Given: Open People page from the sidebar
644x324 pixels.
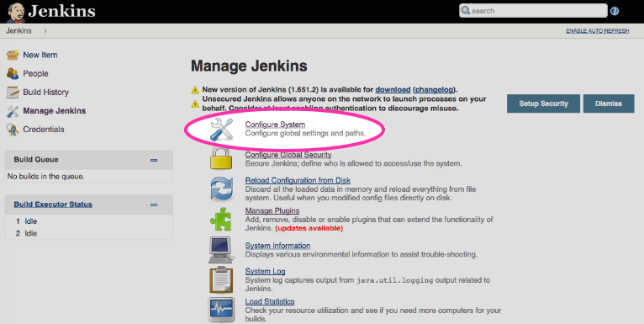Looking at the screenshot, I should (35, 73).
